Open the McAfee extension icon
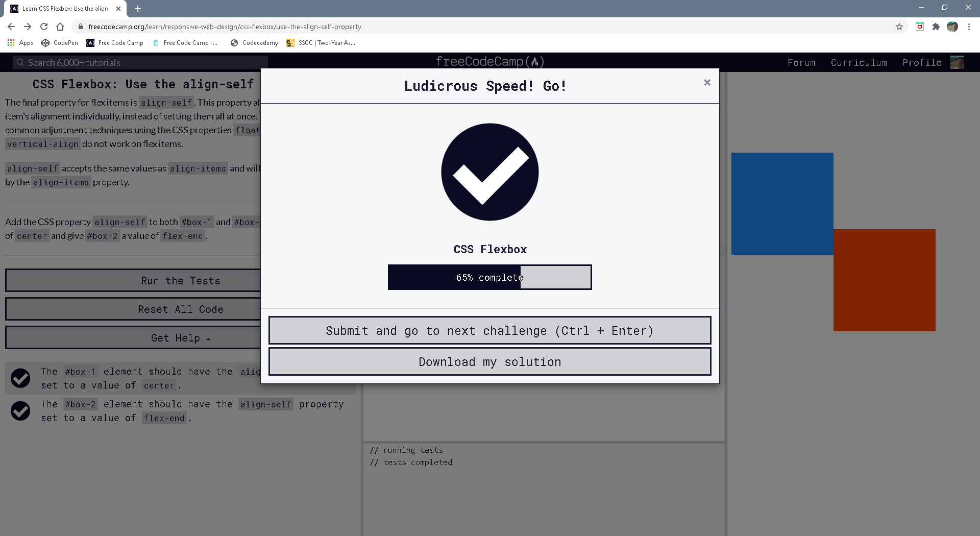 coord(920,27)
